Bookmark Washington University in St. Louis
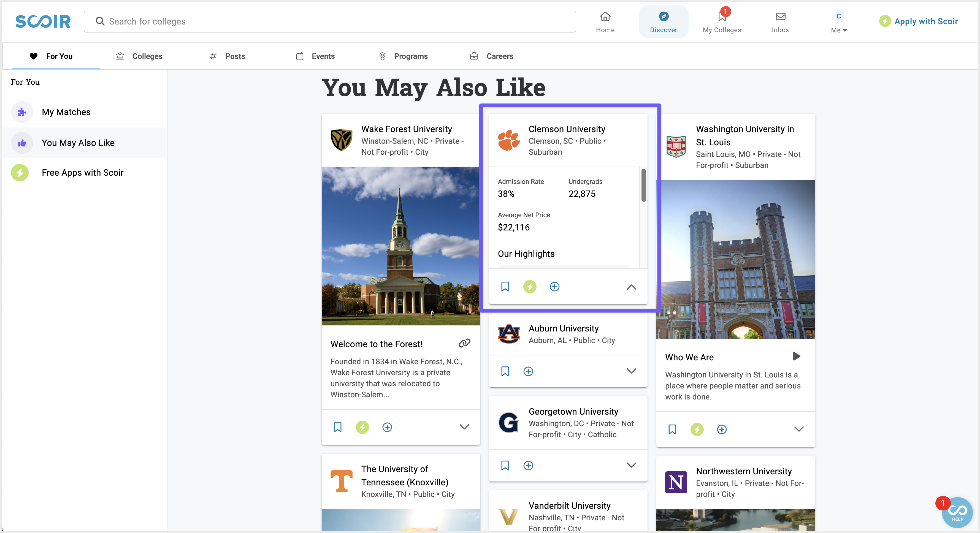Screen dimensions: 980x533 (x=672, y=429)
